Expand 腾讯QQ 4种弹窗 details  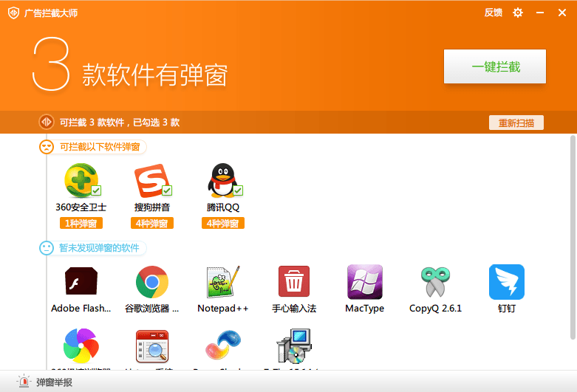pos(222,223)
